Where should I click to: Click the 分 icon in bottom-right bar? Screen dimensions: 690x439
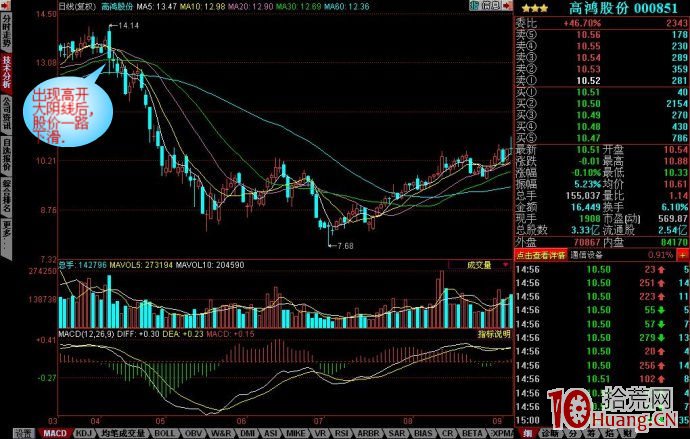pos(573,434)
